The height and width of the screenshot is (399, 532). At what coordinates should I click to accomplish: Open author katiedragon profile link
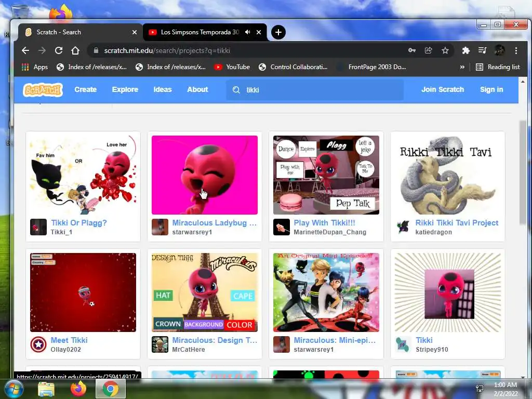(434, 232)
